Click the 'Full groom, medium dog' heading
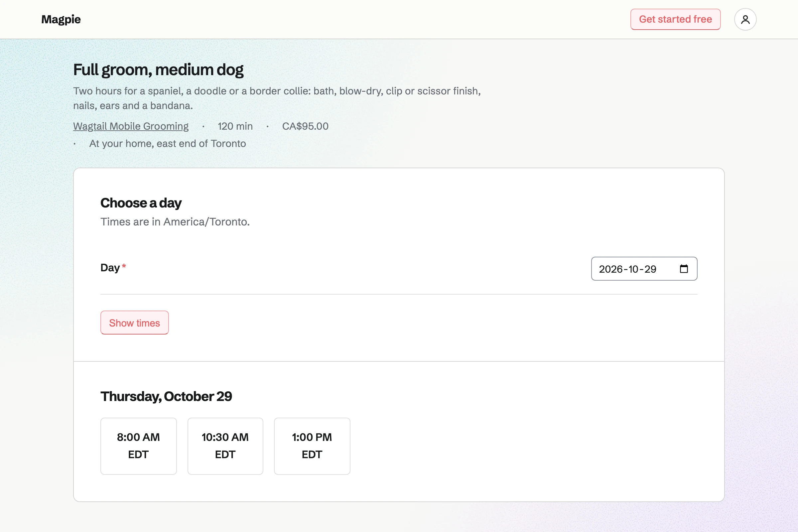 [159, 70]
